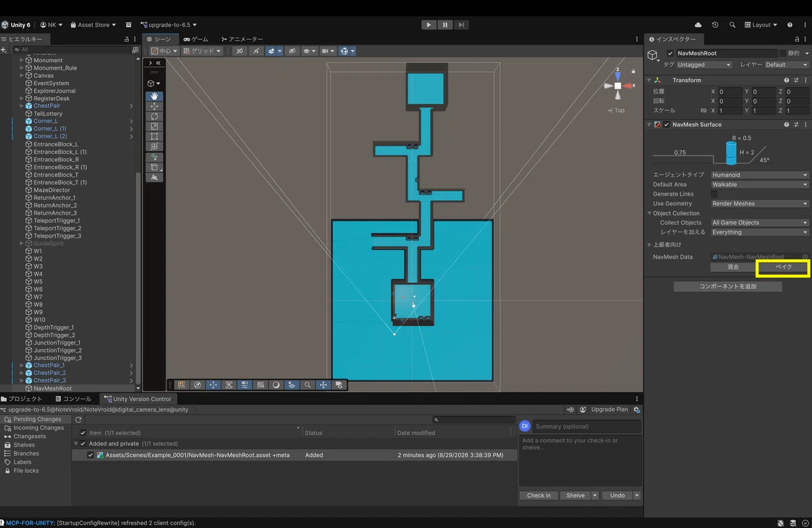This screenshot has width=812, height=528.
Task: Open the cloud services icon
Action: point(698,25)
